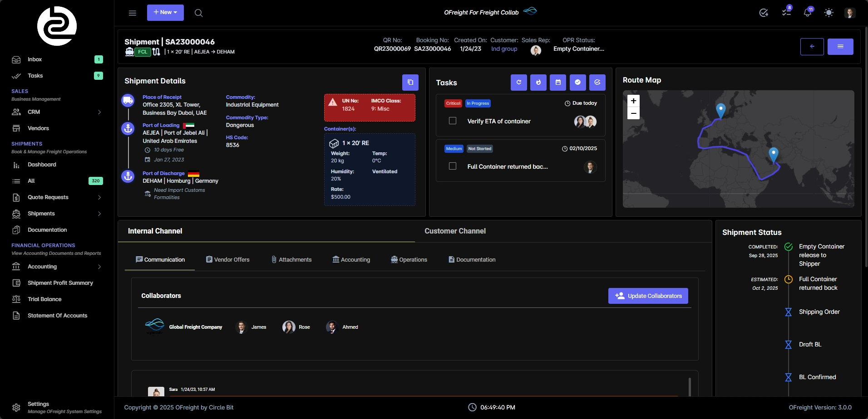Screen dimensions: 868x419
Task: Click the Hamburg destination marker on map
Action: click(x=720, y=109)
